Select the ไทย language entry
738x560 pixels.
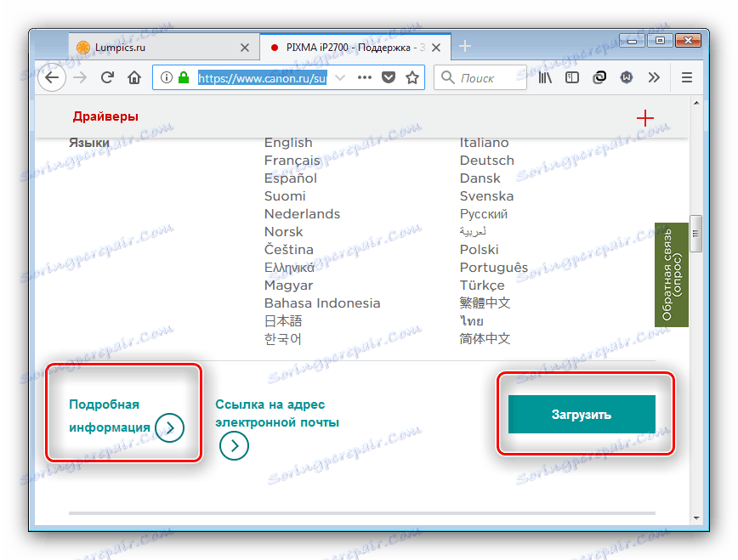click(x=472, y=321)
